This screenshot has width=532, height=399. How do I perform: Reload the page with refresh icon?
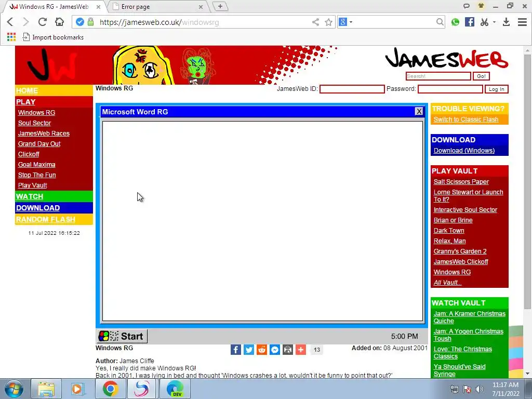click(43, 22)
